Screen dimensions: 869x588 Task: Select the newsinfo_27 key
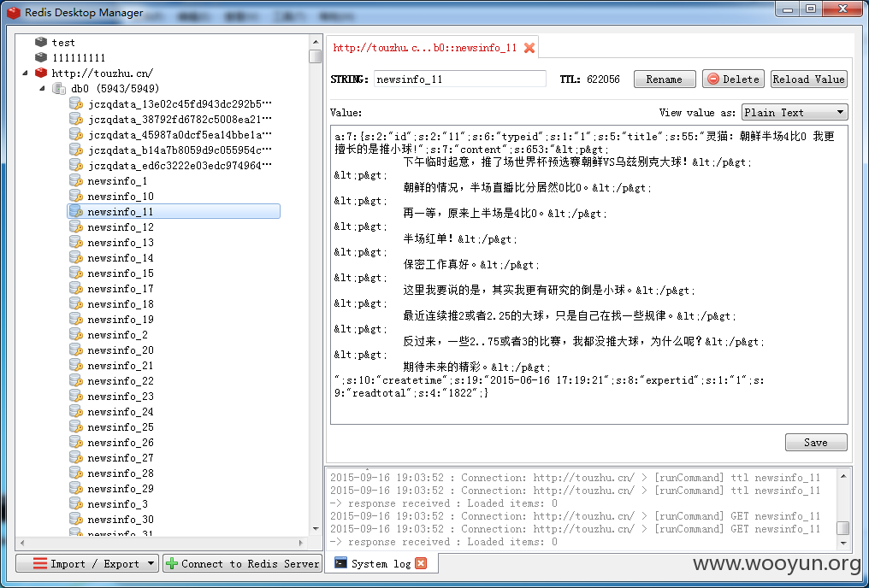(x=121, y=458)
